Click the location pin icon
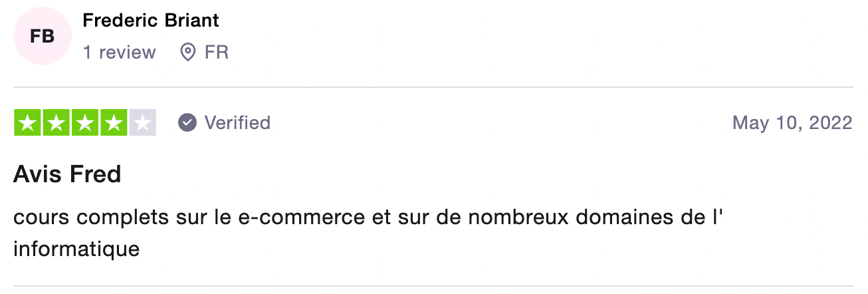 [x=188, y=53]
